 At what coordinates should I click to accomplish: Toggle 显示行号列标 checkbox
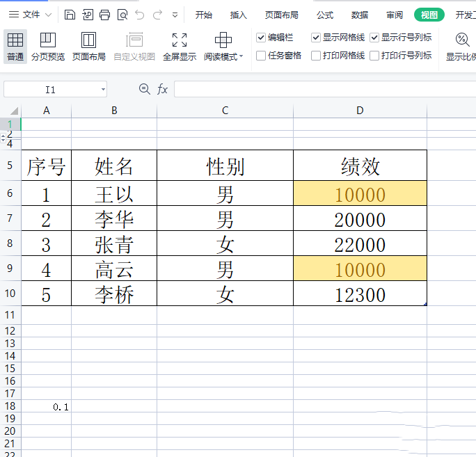coord(374,38)
